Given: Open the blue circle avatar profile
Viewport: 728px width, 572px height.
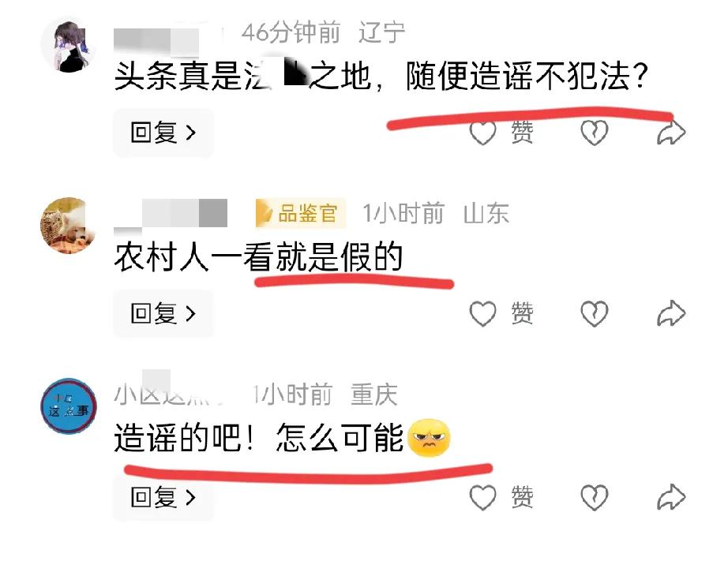Looking at the screenshot, I should pos(69,406).
